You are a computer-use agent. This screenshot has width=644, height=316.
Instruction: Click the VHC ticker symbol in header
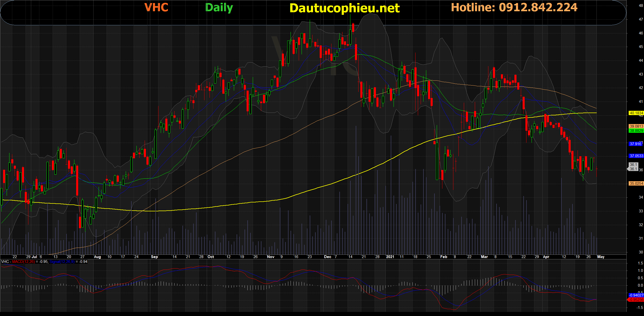tap(156, 8)
